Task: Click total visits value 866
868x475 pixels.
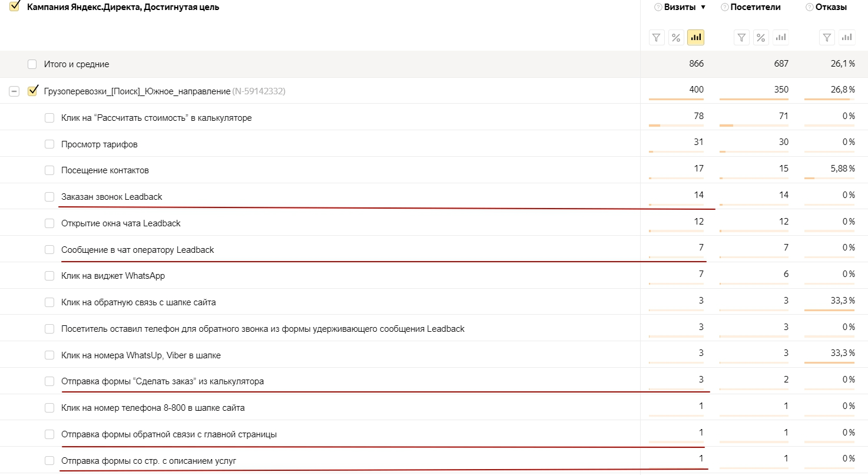Action: pos(697,64)
